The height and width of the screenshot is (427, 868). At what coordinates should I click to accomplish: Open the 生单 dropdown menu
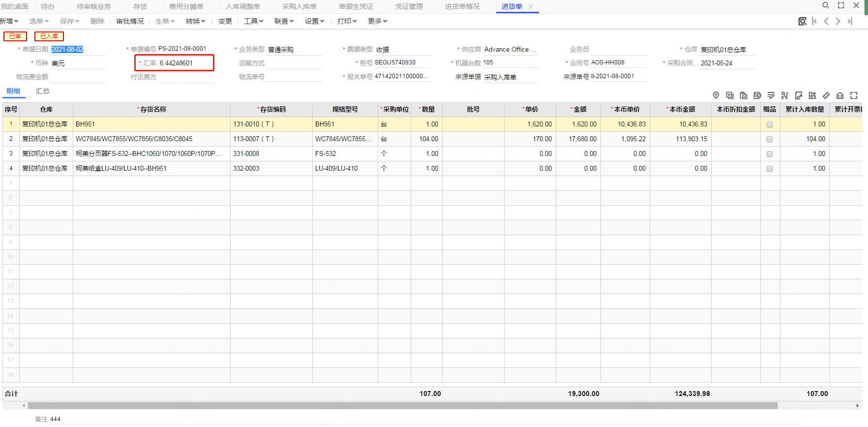pos(165,21)
